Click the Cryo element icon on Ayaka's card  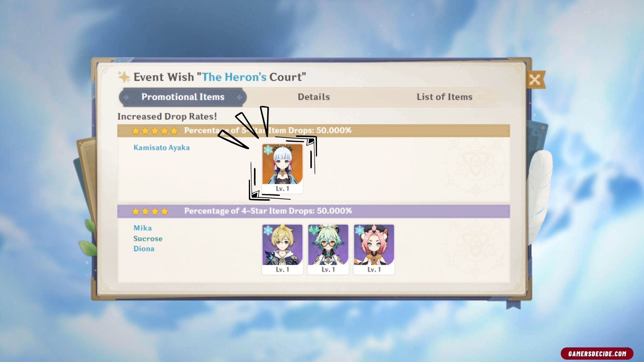tap(268, 150)
